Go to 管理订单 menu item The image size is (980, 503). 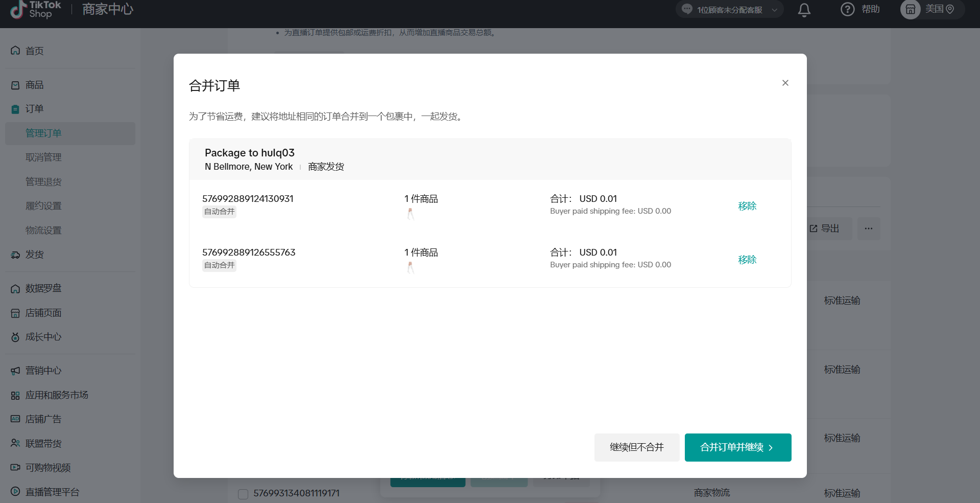click(x=43, y=133)
